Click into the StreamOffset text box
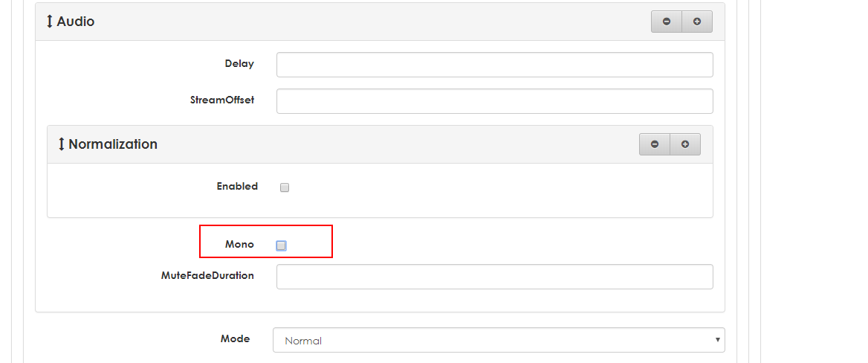The image size is (868, 363). tap(494, 101)
